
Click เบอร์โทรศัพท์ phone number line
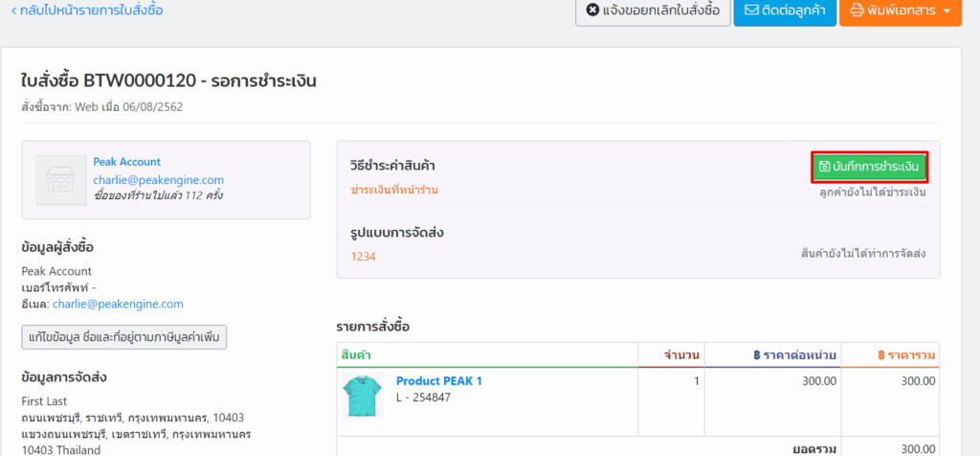pos(58,287)
